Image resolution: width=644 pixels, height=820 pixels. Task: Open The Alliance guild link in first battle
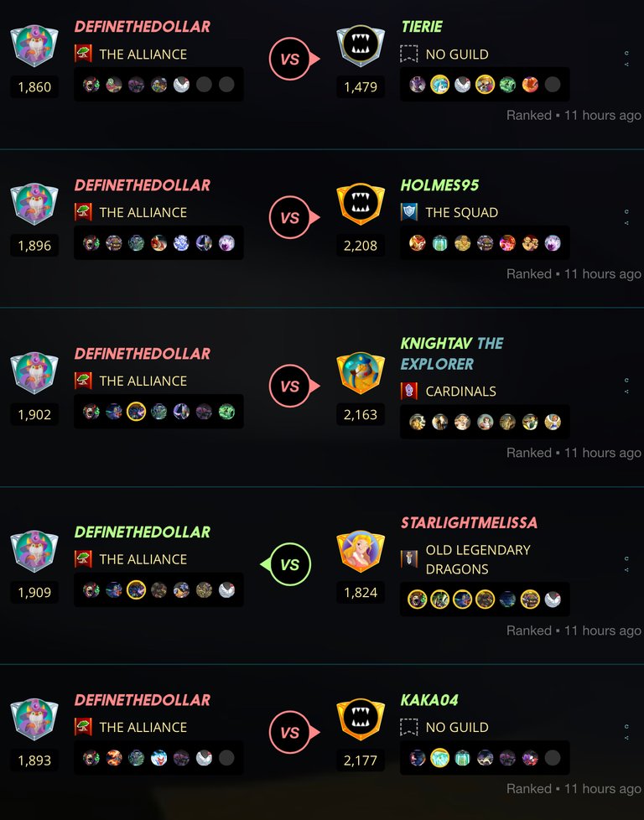(143, 54)
